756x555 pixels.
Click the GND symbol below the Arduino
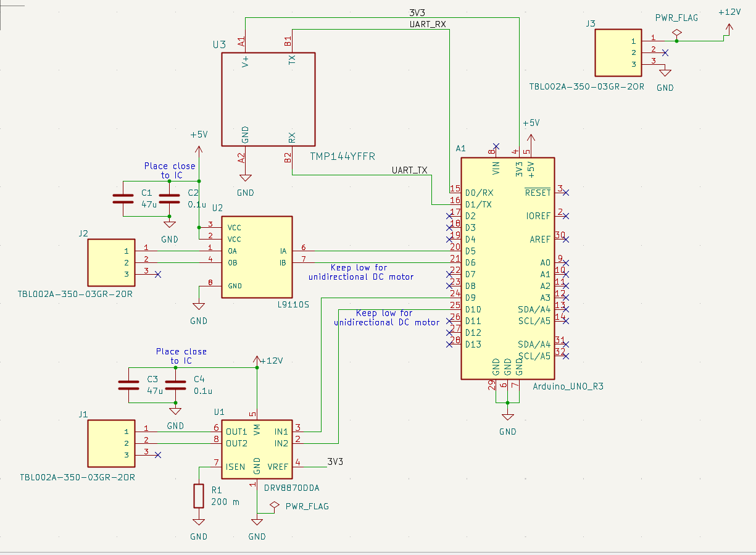[x=507, y=417]
